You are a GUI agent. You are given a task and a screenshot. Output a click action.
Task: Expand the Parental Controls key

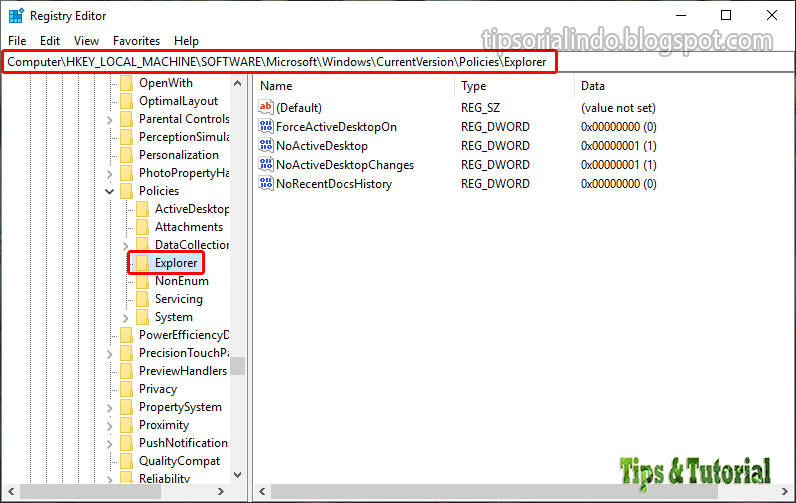tap(110, 120)
